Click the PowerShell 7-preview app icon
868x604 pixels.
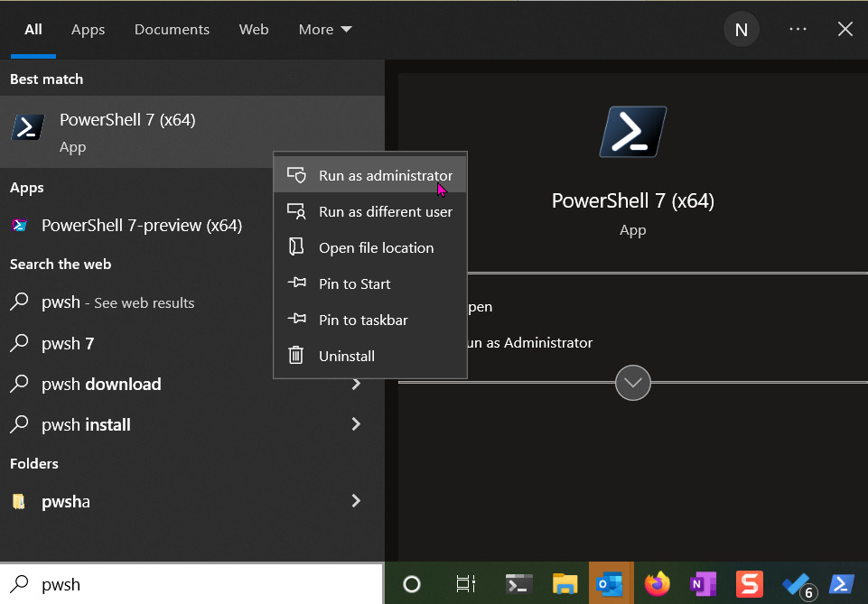19,226
